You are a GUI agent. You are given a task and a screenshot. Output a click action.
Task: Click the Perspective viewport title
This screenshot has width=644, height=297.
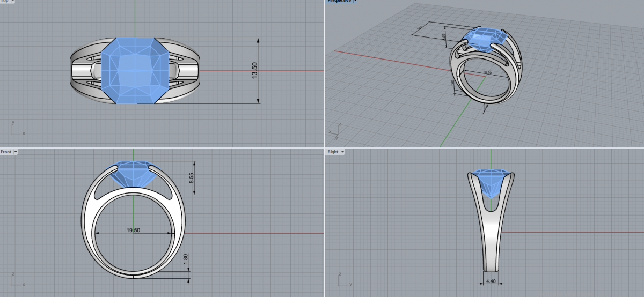339,1
